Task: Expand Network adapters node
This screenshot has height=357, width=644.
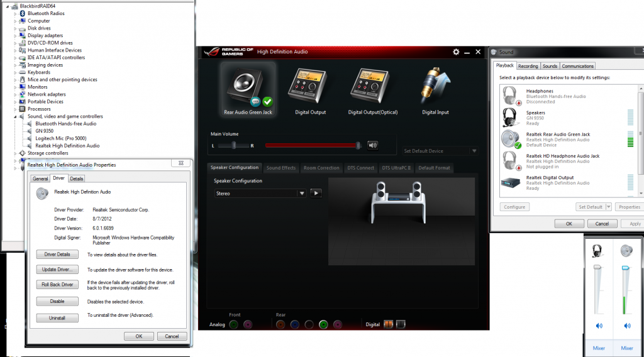Action: [16, 94]
